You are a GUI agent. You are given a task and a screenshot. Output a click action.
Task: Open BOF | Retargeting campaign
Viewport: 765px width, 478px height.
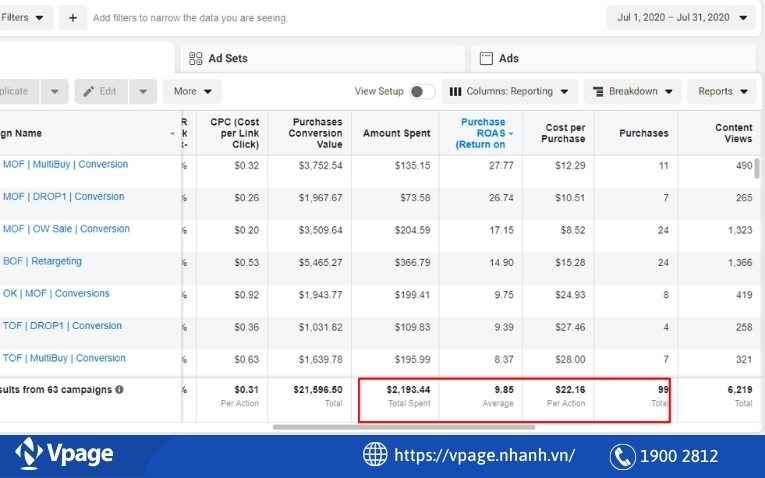(42, 261)
